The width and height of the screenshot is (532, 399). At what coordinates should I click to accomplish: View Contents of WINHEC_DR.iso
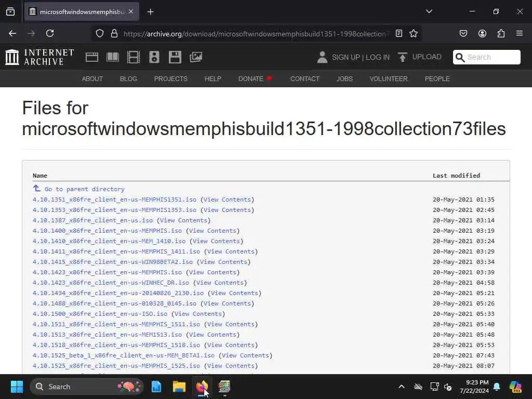(220, 283)
